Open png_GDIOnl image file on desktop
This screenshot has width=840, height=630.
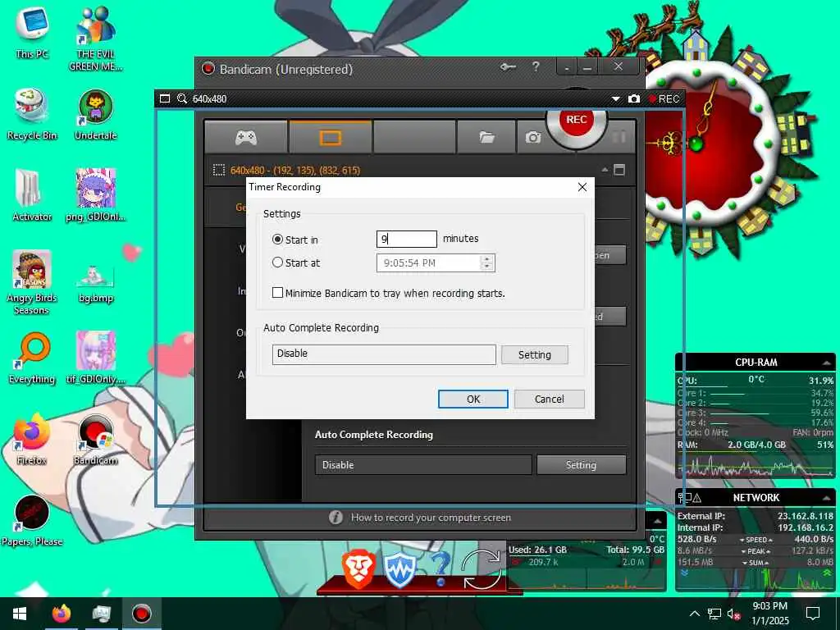click(x=96, y=196)
